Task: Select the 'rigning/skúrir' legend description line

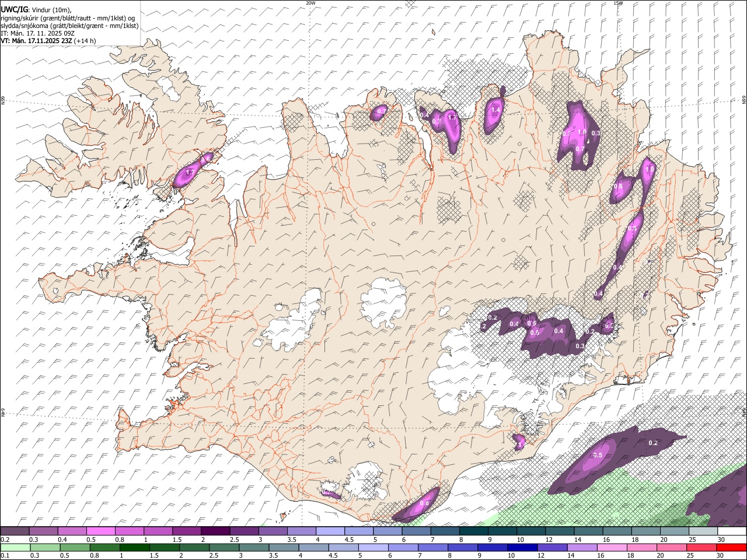Action: [68, 18]
